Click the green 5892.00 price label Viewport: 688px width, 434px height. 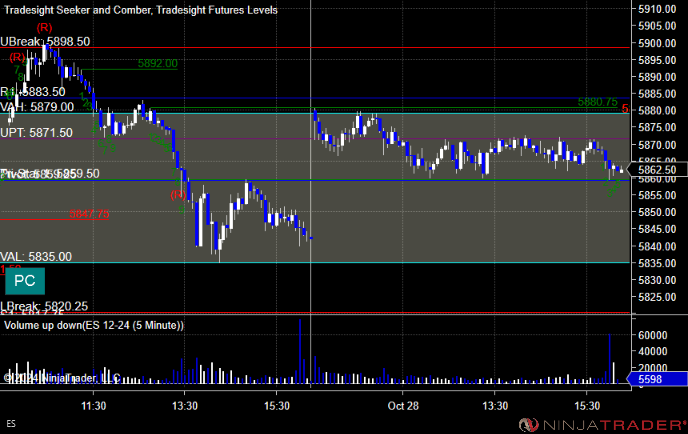tap(158, 63)
